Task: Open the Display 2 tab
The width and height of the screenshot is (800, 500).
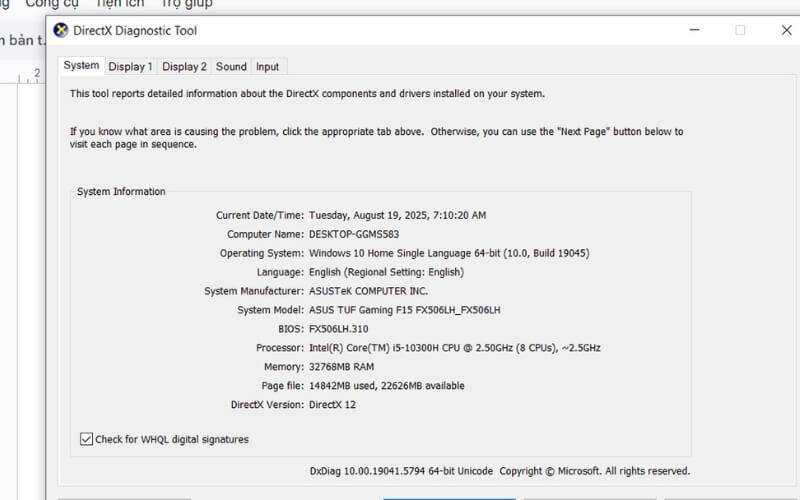Action: 184,67
